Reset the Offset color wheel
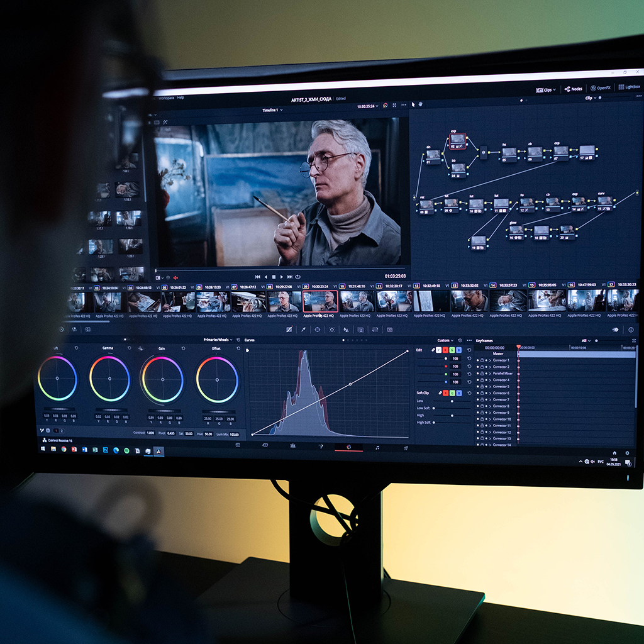This screenshot has height=644, width=644. pos(238,348)
